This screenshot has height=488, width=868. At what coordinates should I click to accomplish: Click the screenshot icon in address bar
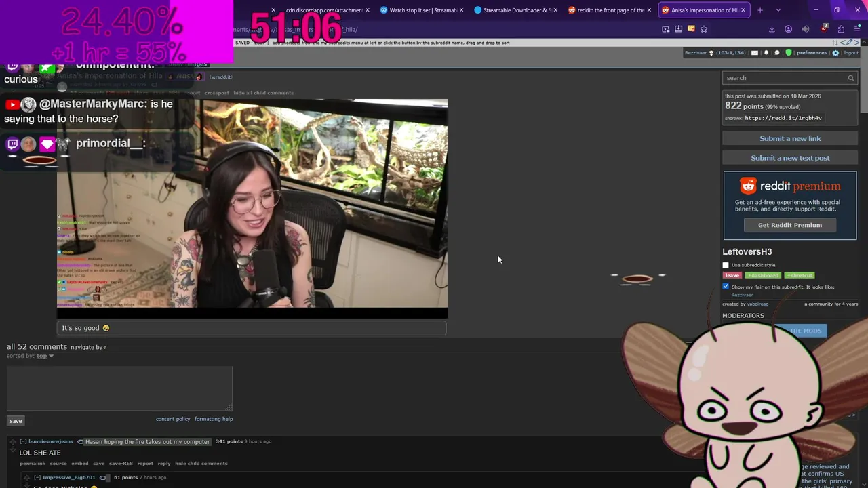(x=666, y=29)
